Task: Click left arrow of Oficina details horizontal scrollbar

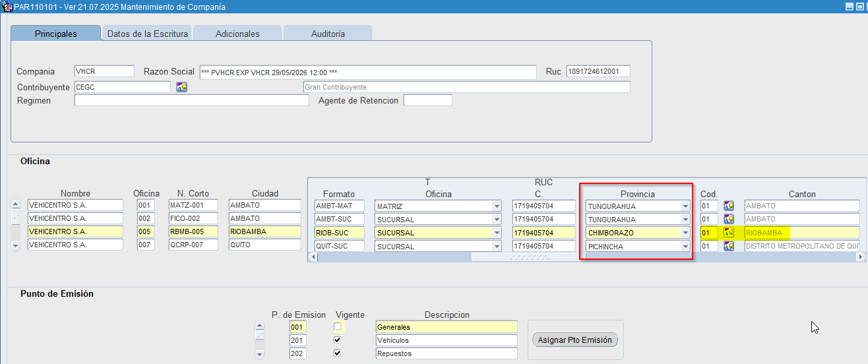Action: [x=313, y=257]
